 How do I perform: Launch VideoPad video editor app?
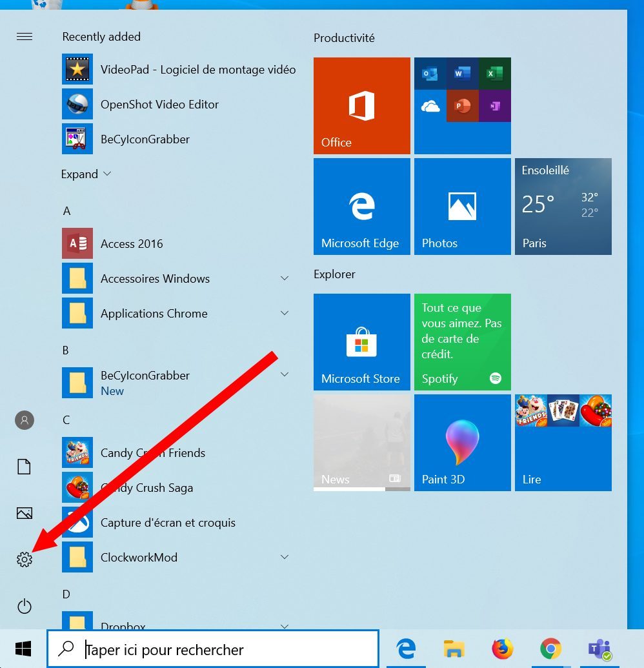tap(179, 69)
